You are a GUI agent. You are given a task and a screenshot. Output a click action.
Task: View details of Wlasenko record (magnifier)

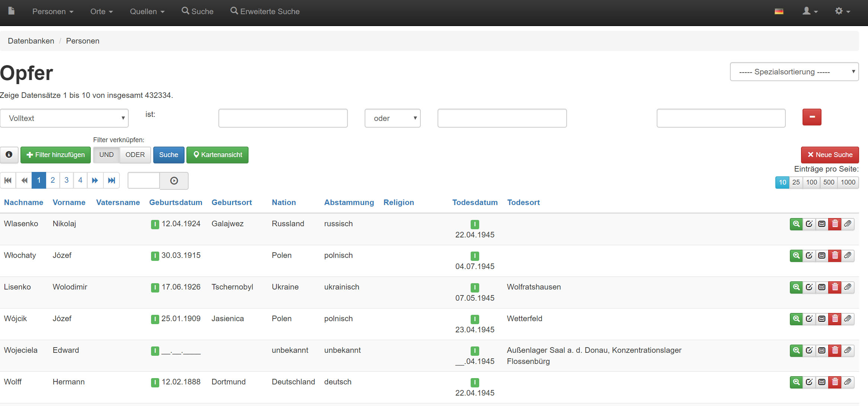click(x=796, y=224)
